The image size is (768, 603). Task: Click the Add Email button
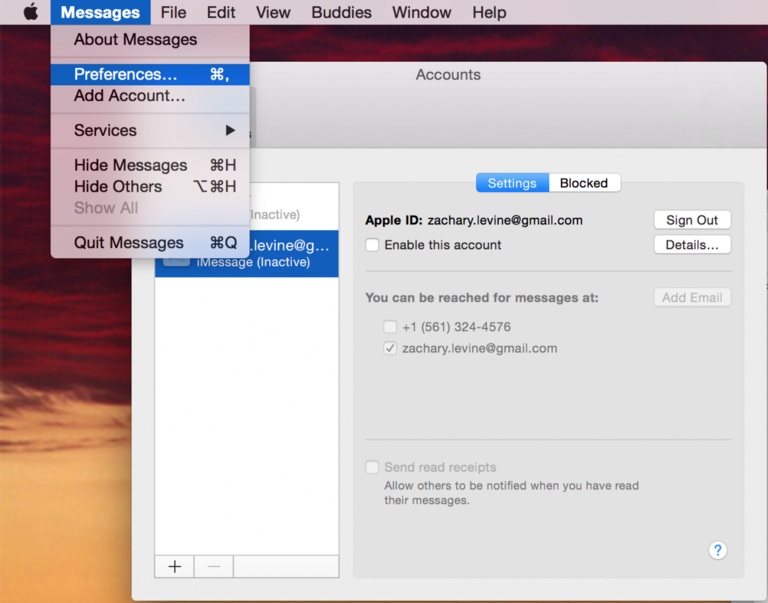click(692, 297)
